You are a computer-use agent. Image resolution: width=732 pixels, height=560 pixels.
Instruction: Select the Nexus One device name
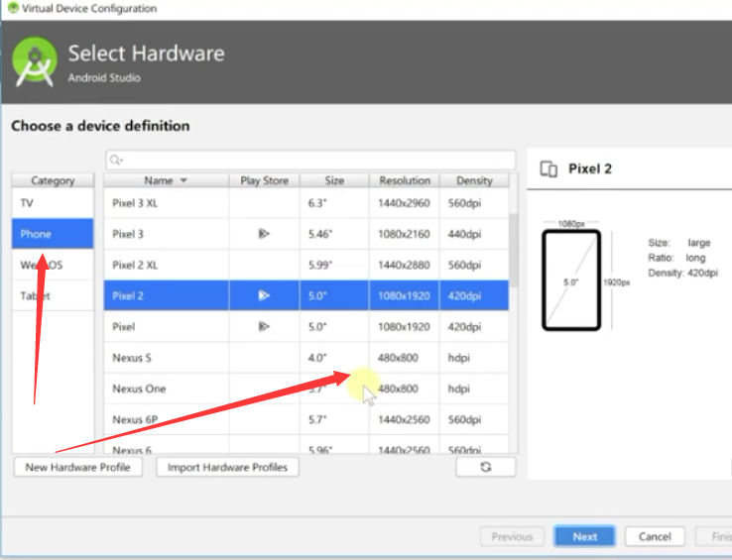coord(139,389)
